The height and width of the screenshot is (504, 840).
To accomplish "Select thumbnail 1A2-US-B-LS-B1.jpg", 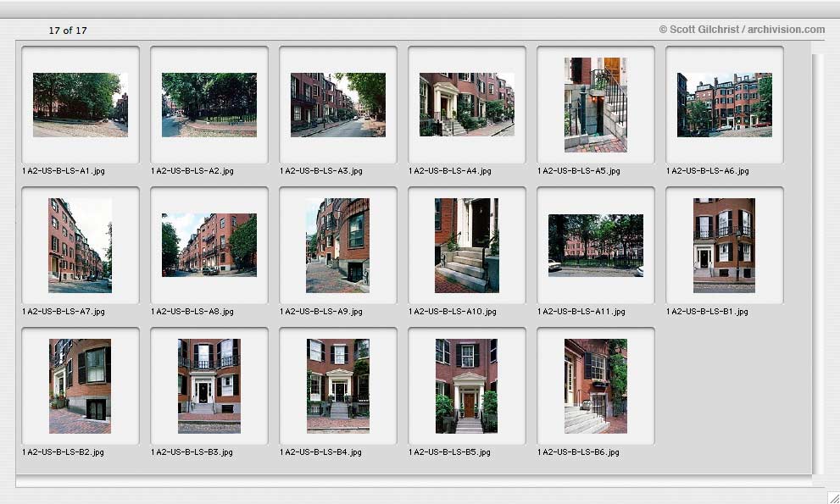I will [724, 246].
